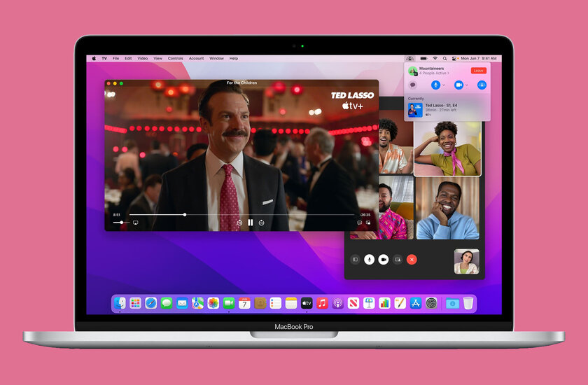Select your own self-view thumbnail
This screenshot has height=385, width=588.
pos(466,261)
